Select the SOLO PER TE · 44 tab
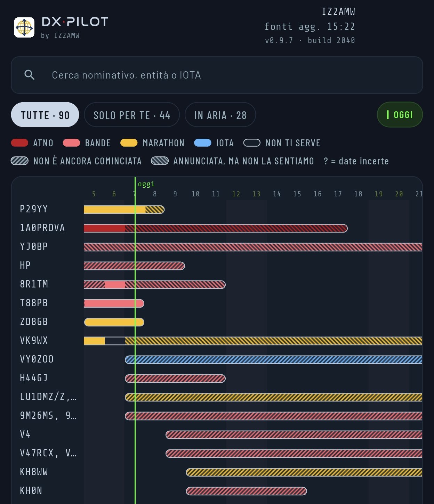Viewport: 434px width, 504px height. (132, 115)
